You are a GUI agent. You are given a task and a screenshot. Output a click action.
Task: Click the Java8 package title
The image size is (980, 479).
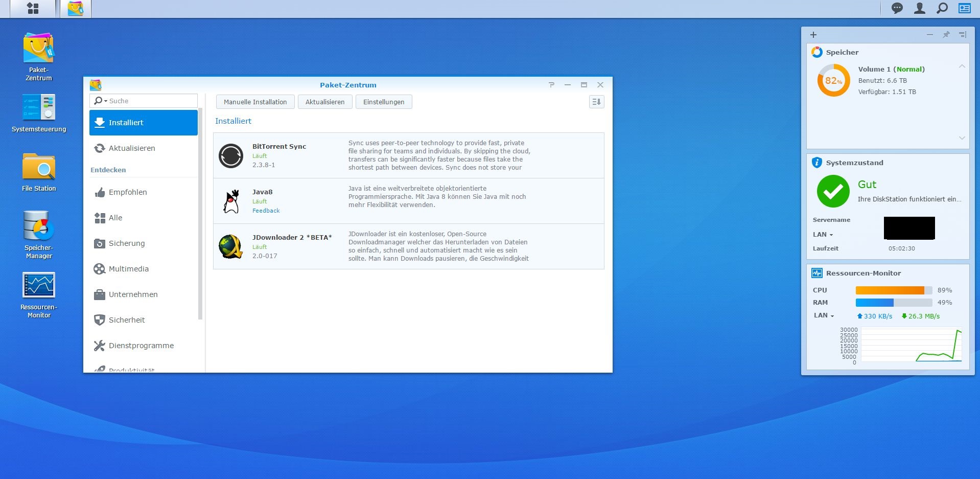tap(262, 192)
